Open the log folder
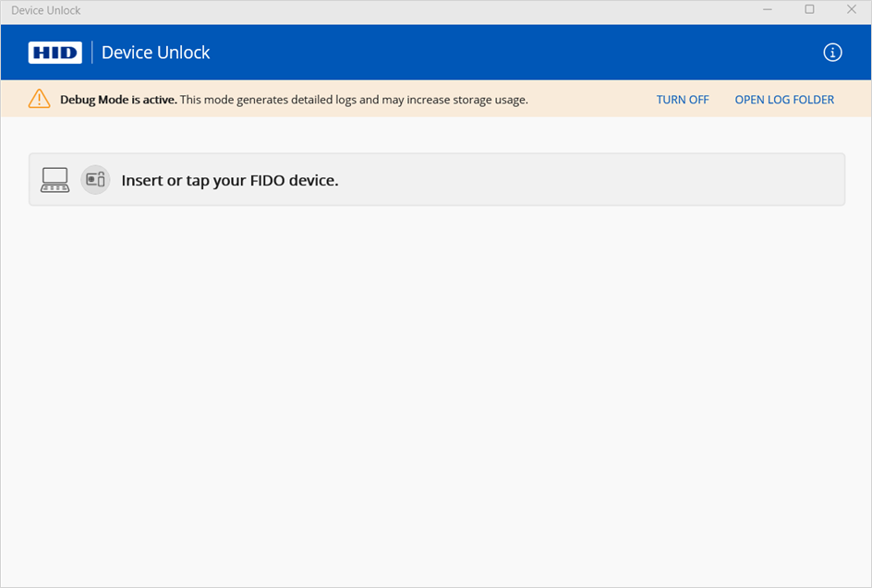This screenshot has height=588, width=872. 784,100
